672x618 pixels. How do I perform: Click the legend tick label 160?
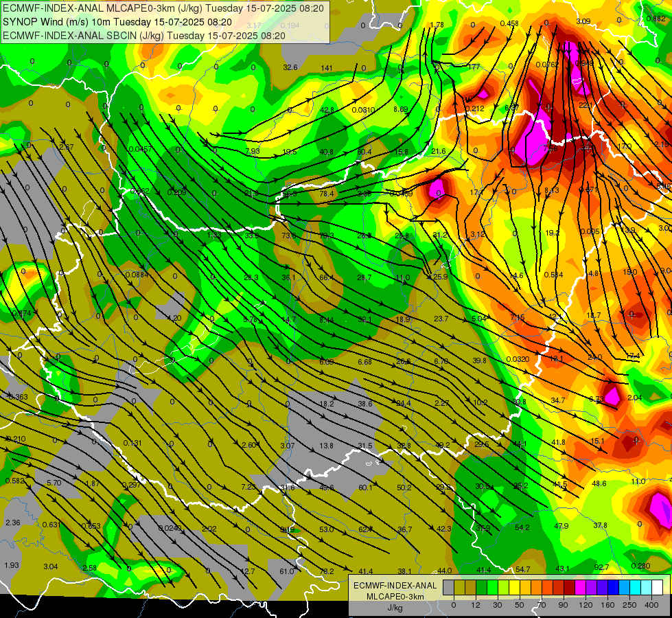coord(607,605)
